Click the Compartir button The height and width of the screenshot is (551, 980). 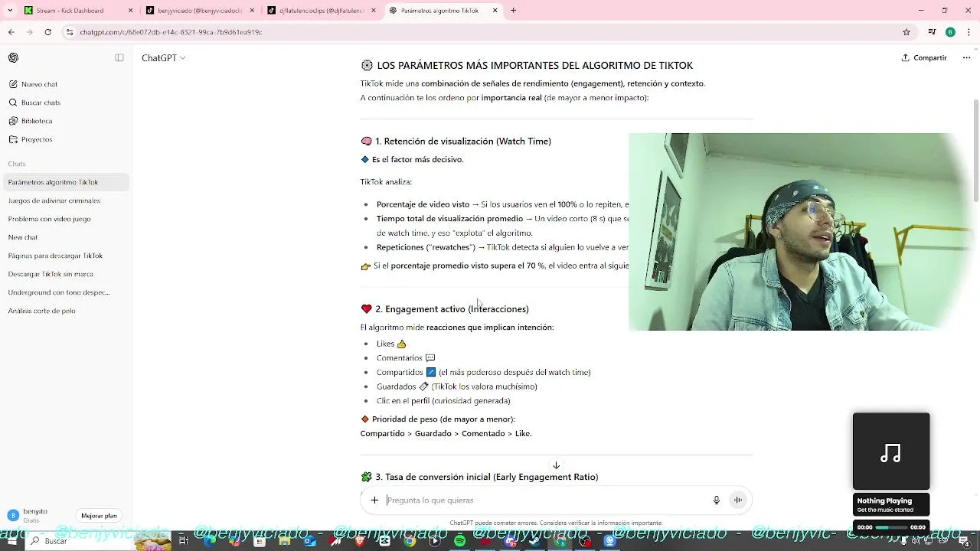tap(924, 57)
